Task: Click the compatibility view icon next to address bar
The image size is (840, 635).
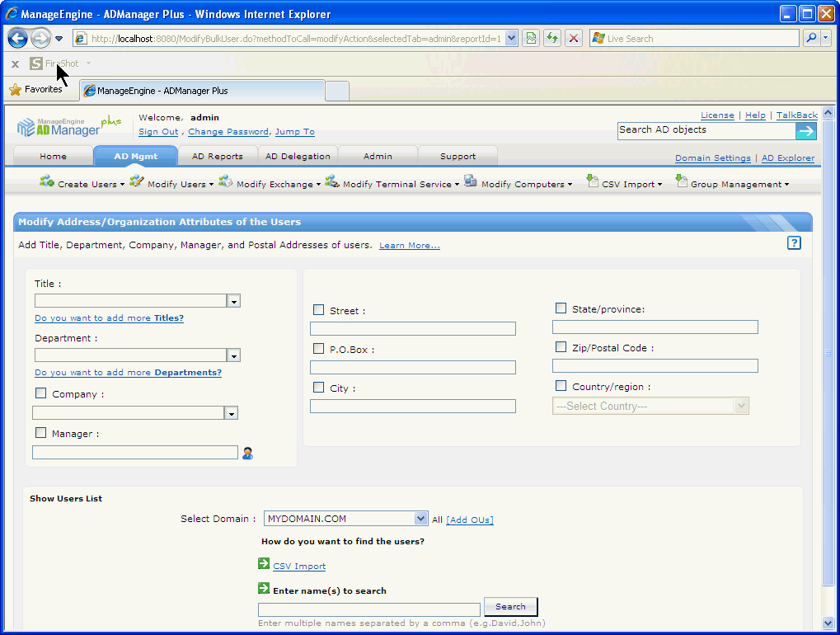Action: click(x=531, y=38)
